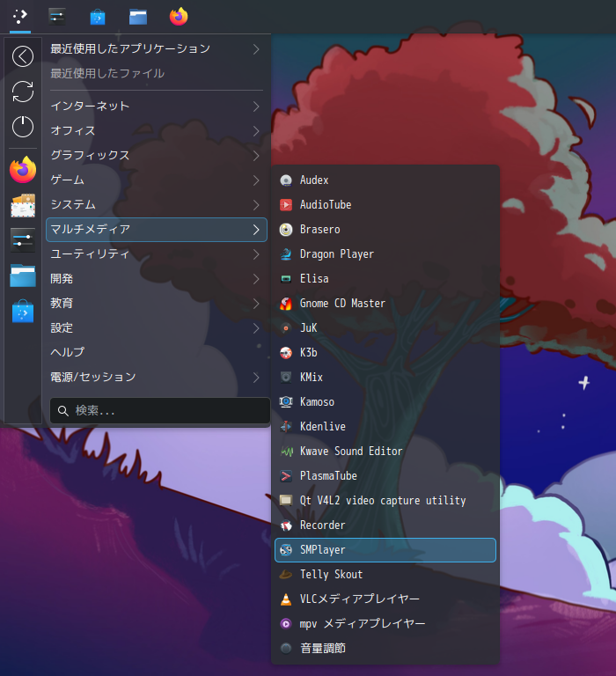
Task: Click the mpv メディアプレイヤー label
Action: pos(363,624)
